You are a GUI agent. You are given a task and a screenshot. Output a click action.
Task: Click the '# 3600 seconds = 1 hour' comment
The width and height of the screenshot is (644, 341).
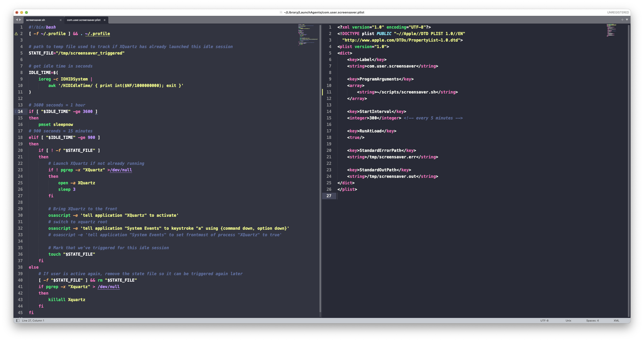click(x=57, y=105)
